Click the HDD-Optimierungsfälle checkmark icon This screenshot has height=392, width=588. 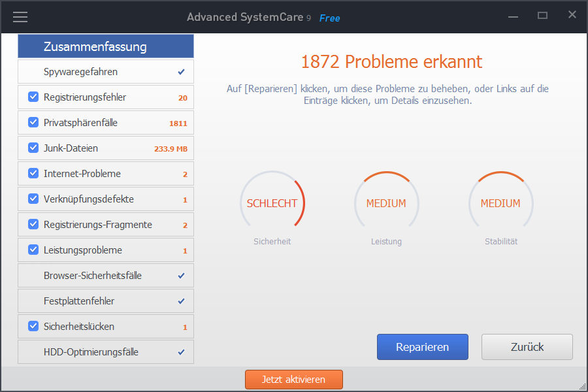181,352
